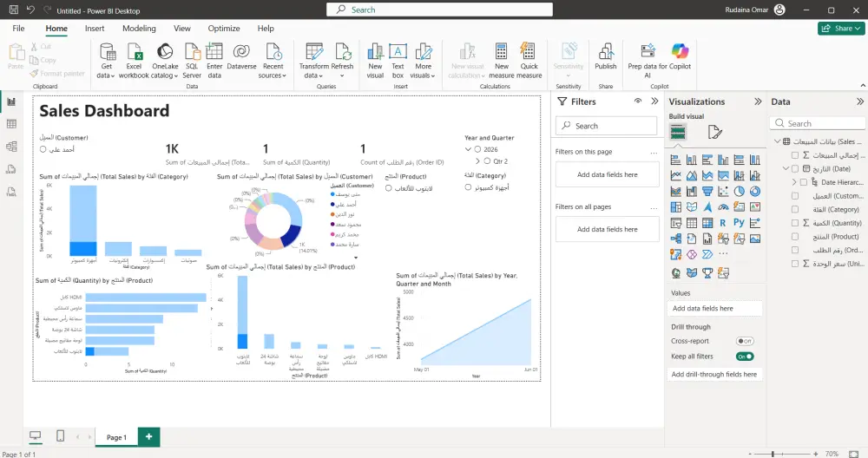Check the (Product) field checkbox
868x458 pixels.
pyautogui.click(x=795, y=237)
